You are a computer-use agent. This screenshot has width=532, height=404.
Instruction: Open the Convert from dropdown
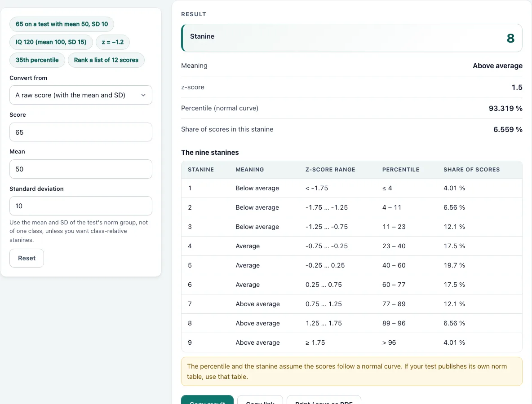pos(81,95)
